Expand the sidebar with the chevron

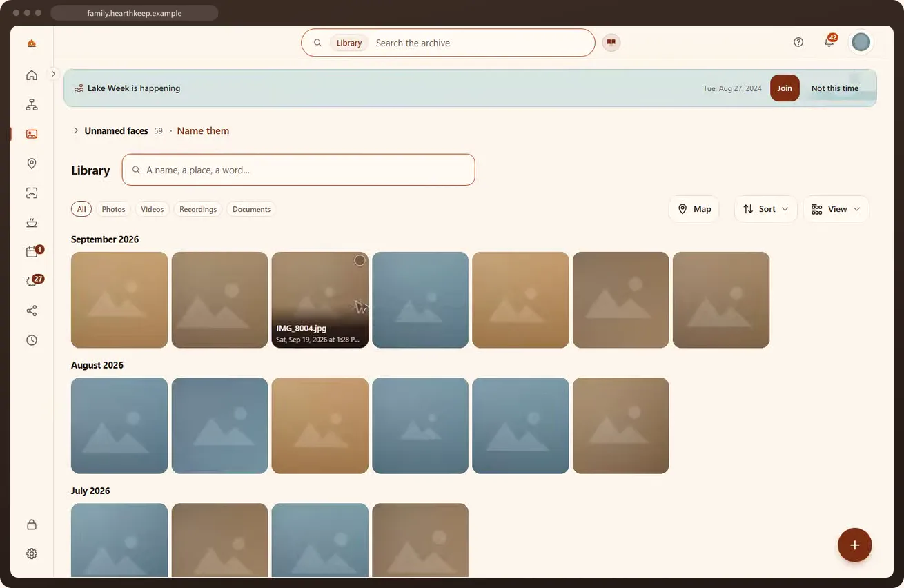coord(53,74)
